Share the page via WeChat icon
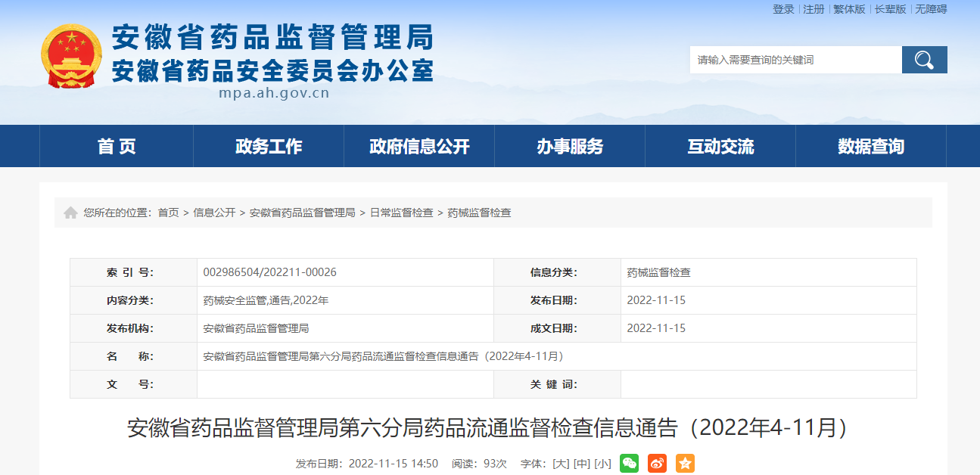 (x=629, y=463)
